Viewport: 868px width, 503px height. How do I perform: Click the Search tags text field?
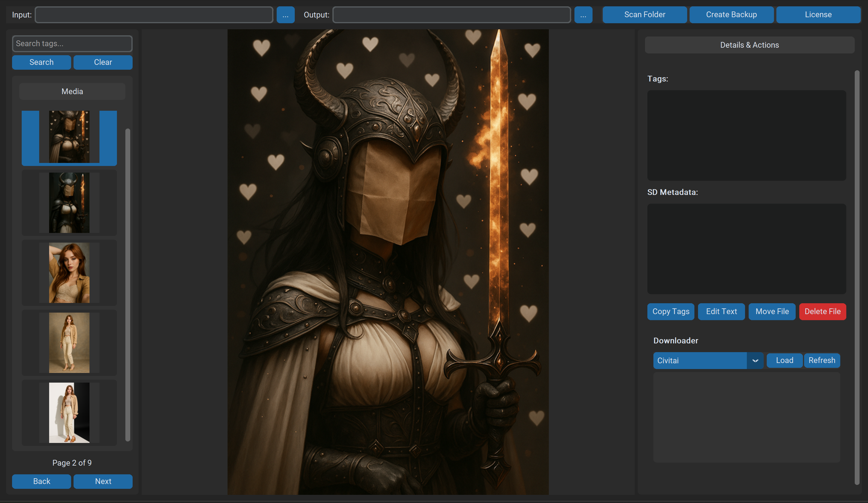(x=72, y=44)
